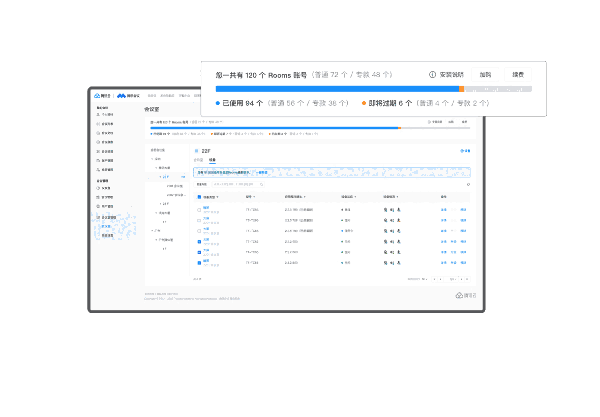Image resolution: width=600 pixels, height=417 pixels.
Task: Click the refresh icon right of search row
Action: [x=468, y=184]
